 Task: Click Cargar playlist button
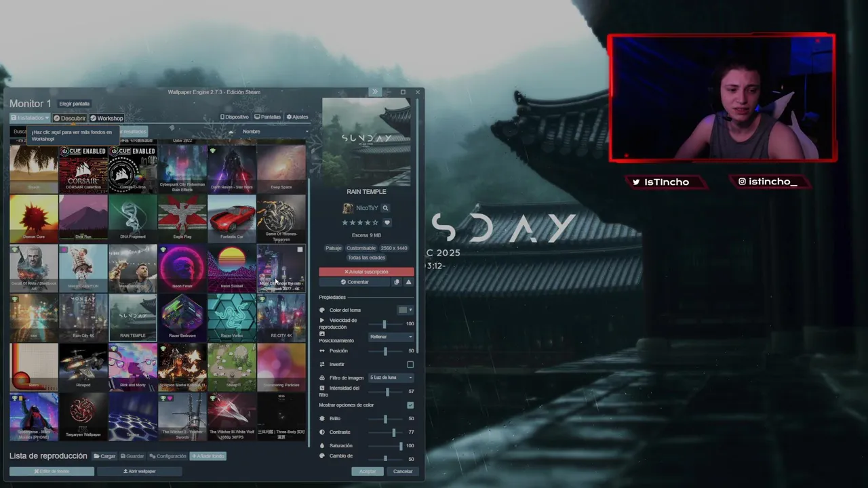click(104, 456)
